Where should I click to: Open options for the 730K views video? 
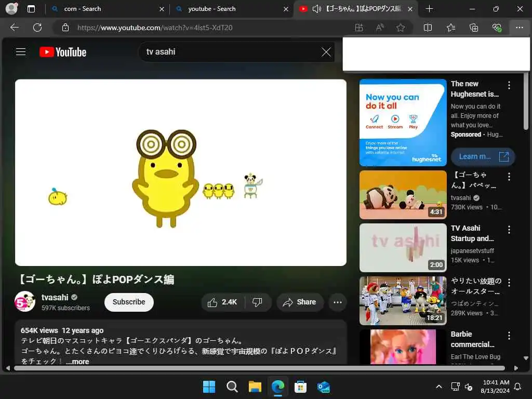pos(509,177)
